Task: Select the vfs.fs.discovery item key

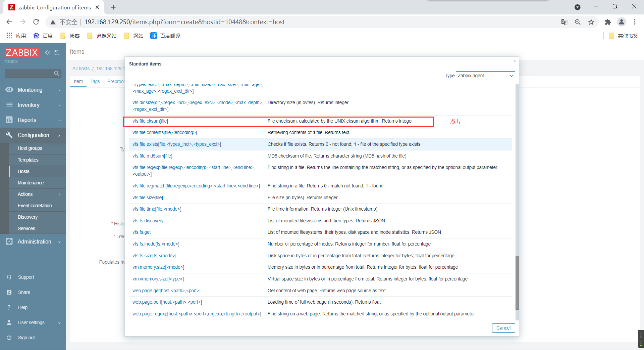Action: pos(148,221)
